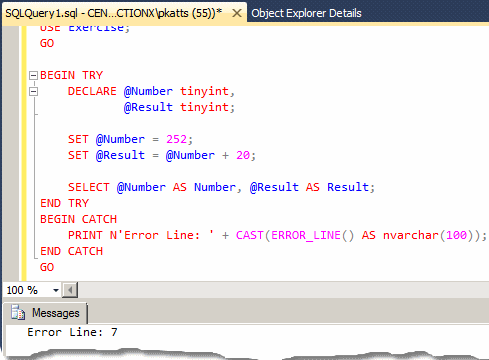Viewport: 489px width, 360px height.
Task: Click the SELECT keyword
Action: point(89,187)
